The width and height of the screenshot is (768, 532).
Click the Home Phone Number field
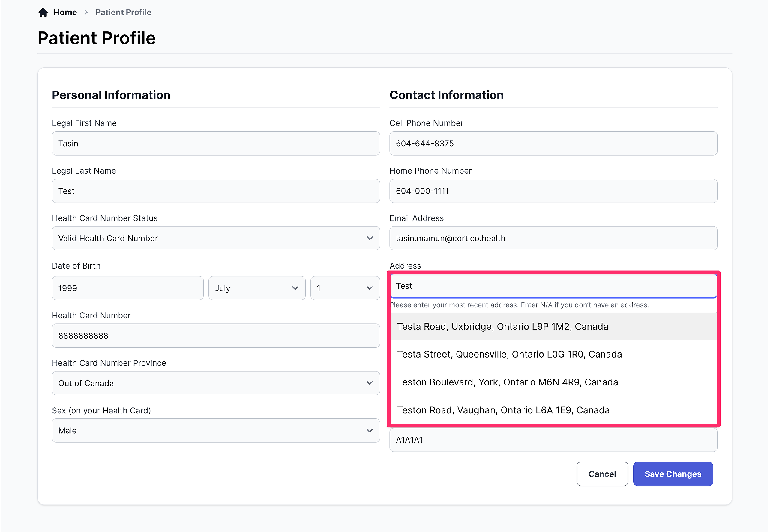click(553, 191)
